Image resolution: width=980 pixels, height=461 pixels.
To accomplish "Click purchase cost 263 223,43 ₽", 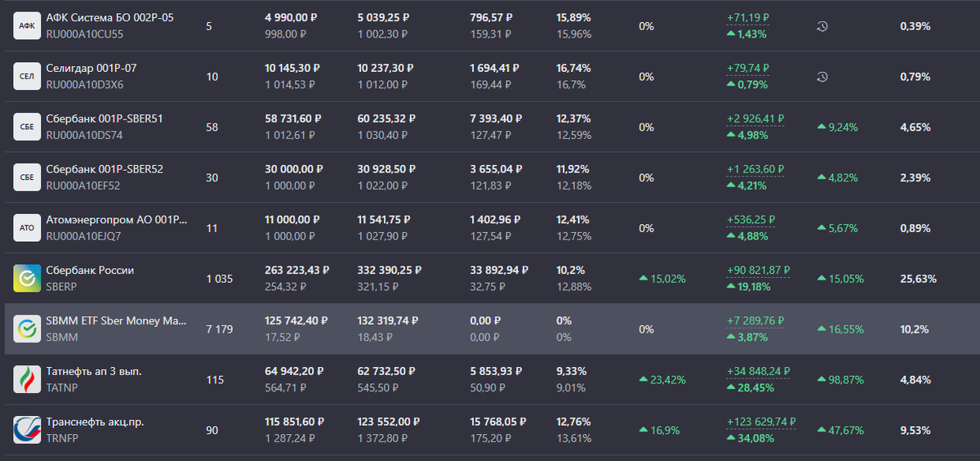I will [x=296, y=271].
